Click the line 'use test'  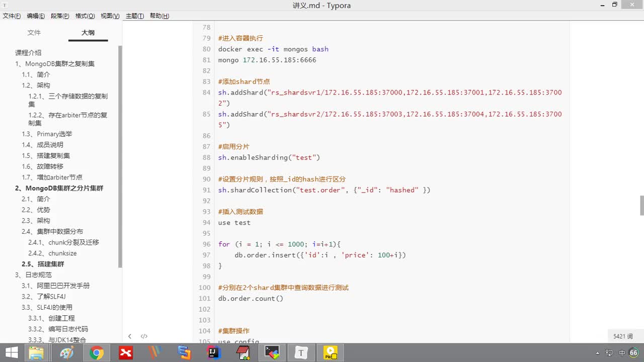234,223
